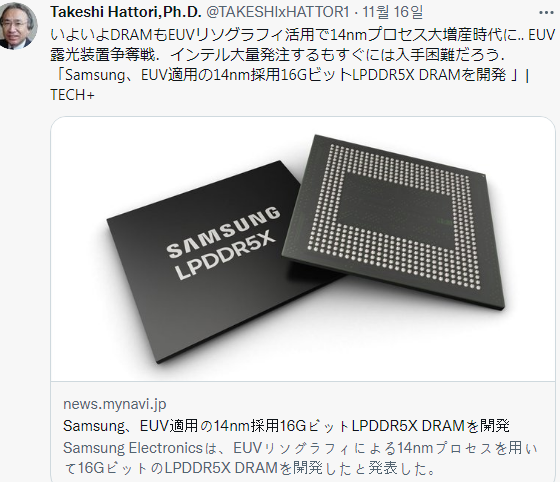Click the @TAKESHIxHATTOR1 handle

click(x=278, y=12)
